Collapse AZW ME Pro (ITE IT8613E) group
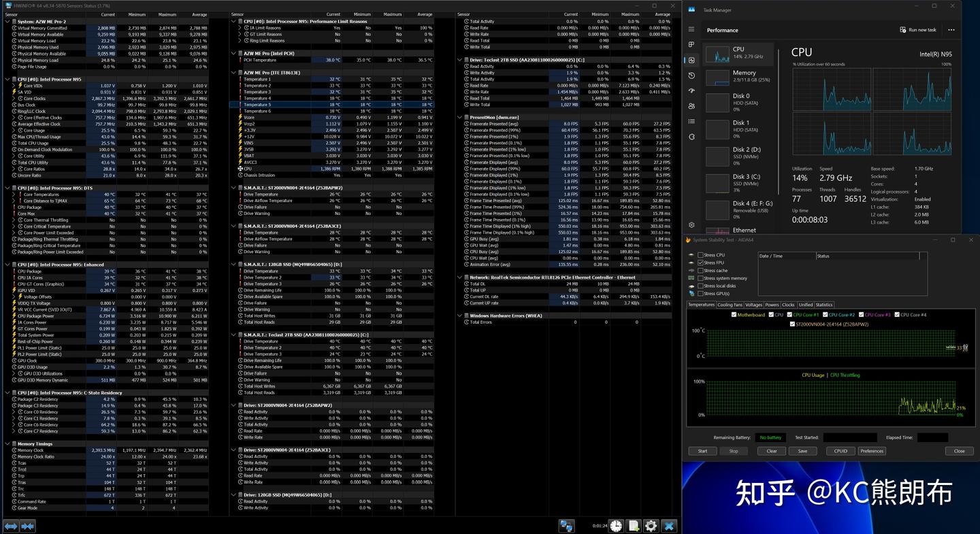The image size is (980, 534). pos(233,73)
